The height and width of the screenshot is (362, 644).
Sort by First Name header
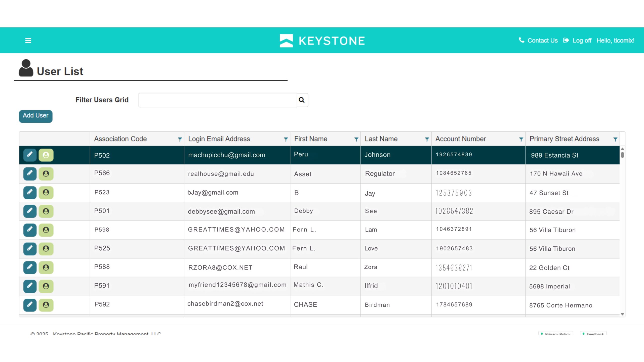pos(311,139)
